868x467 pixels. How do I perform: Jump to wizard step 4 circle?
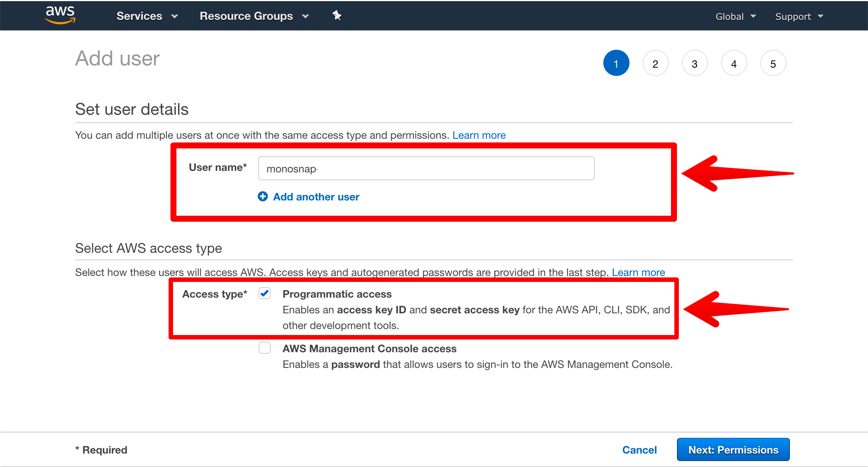[x=734, y=63]
